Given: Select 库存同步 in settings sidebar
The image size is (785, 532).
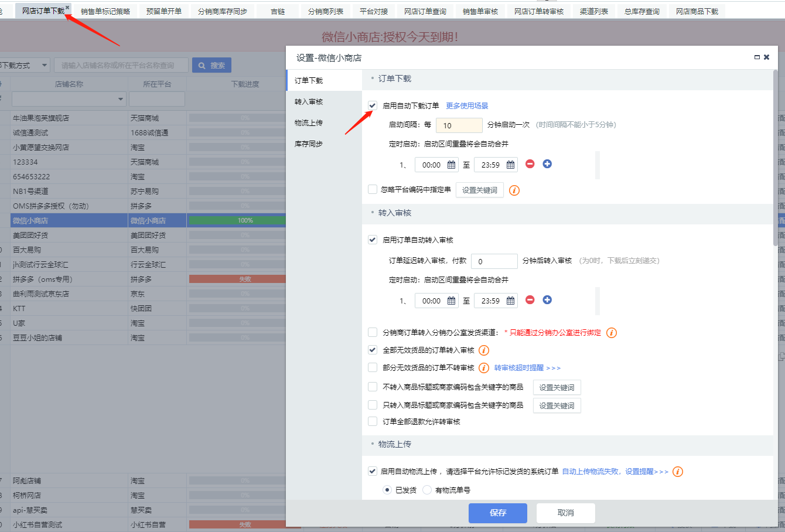Looking at the screenshot, I should click(324, 144).
